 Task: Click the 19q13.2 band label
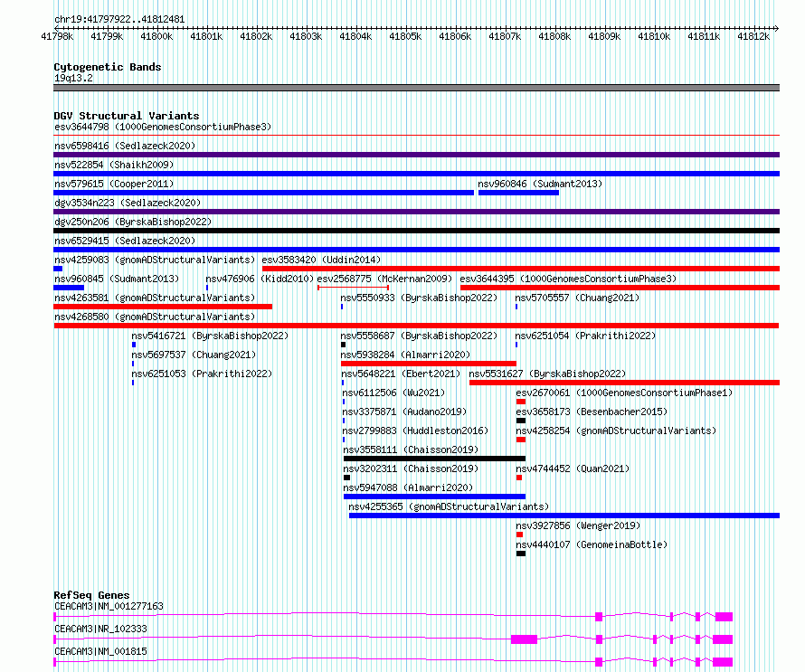coord(73,78)
